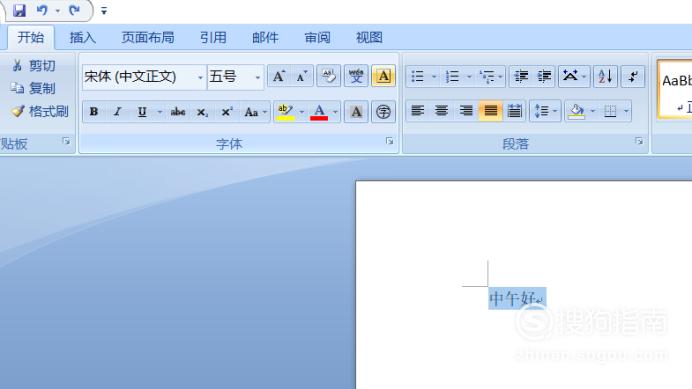Screen dimensions: 692x389
Task: Apply bullet list
Action: tap(417, 76)
